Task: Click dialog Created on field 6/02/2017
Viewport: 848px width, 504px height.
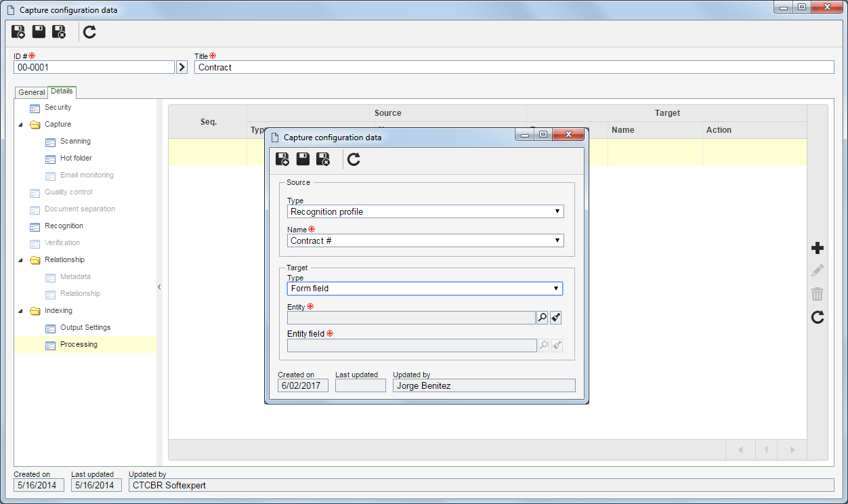Action: click(303, 385)
